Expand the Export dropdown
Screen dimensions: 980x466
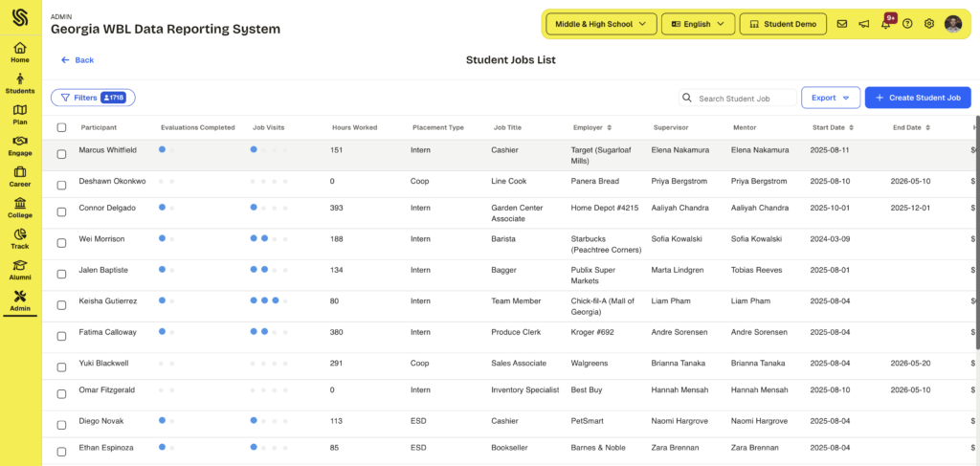click(830, 98)
